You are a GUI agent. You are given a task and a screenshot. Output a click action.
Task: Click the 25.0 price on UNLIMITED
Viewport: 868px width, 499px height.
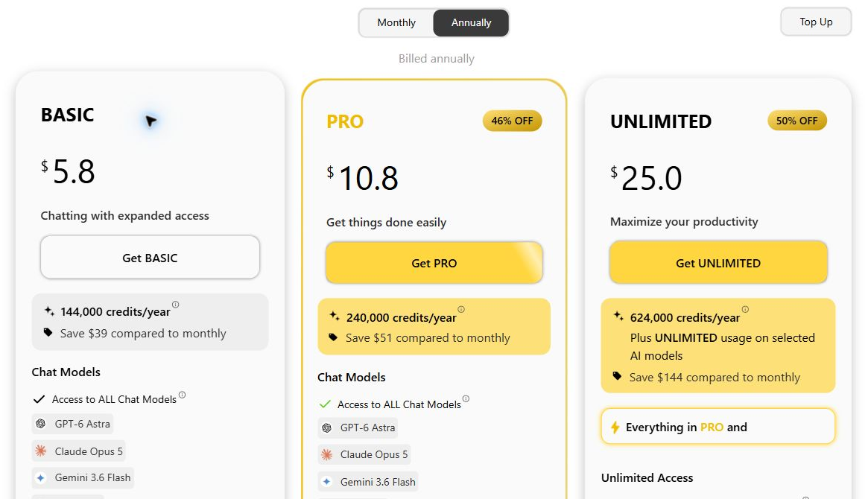651,178
